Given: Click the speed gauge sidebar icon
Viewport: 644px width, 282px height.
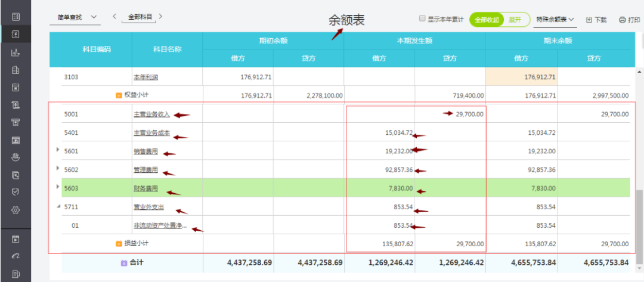Looking at the screenshot, I should click(x=16, y=256).
